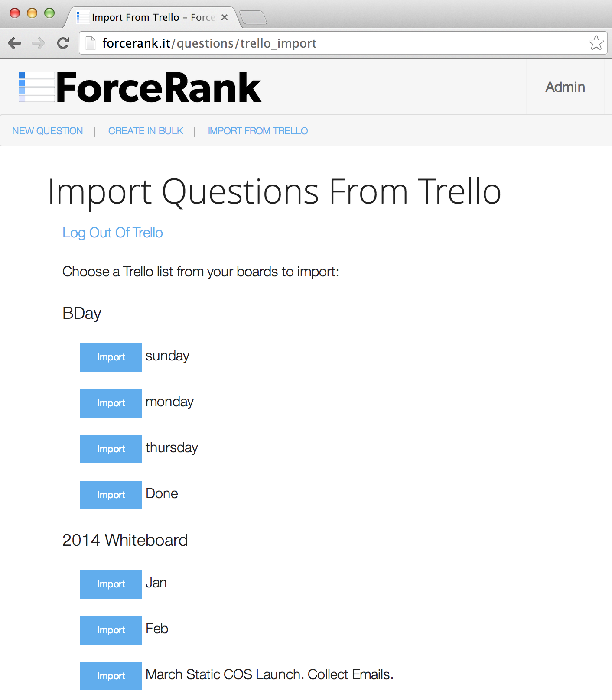Viewport: 612px width, 700px height.
Task: Click the browser forward arrow
Action: [39, 43]
